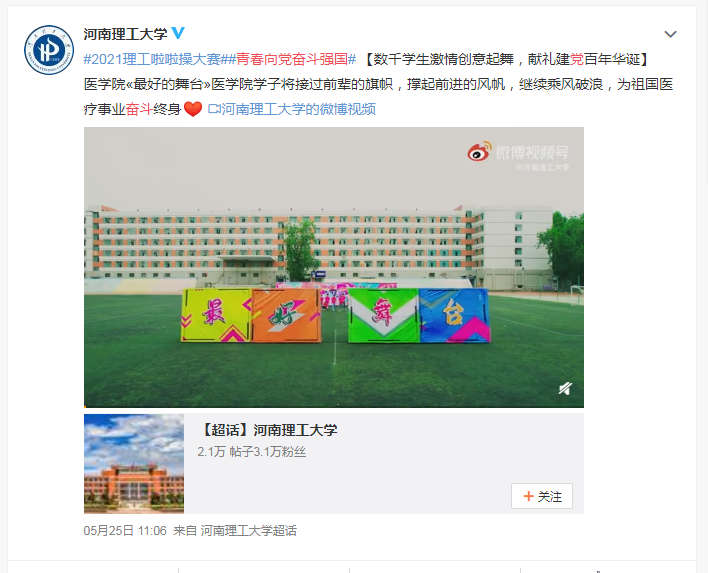Open post timestamp 05月25日 11:06
Screen dimensions: 708x573
(125, 531)
